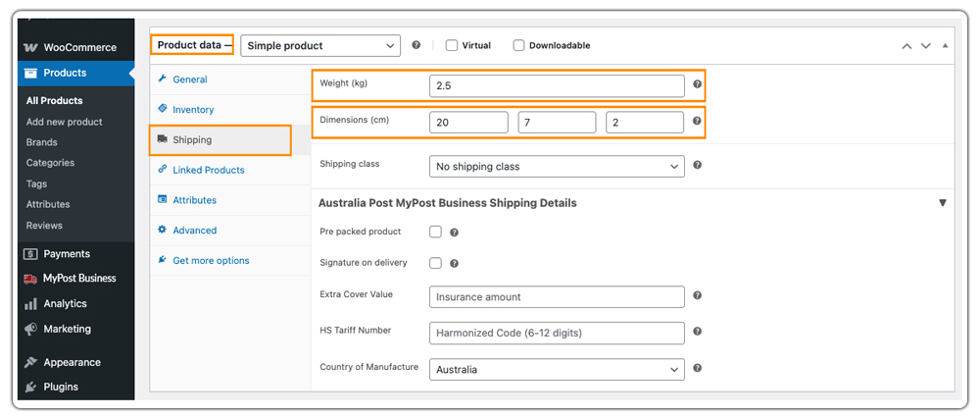Click help icon beside HS Tariff Number
The width and height of the screenshot is (980, 416).
pyautogui.click(x=697, y=332)
